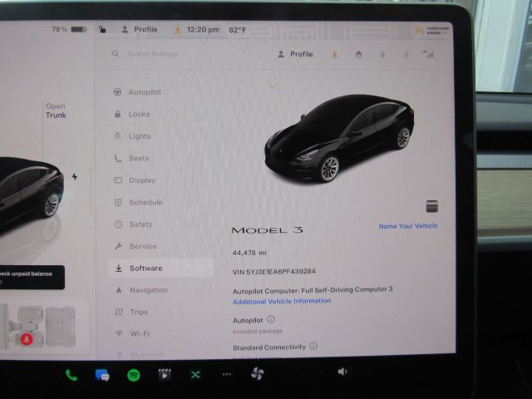The width and height of the screenshot is (532, 399).
Task: Show more apps with the three-dots button
Action: point(226,375)
